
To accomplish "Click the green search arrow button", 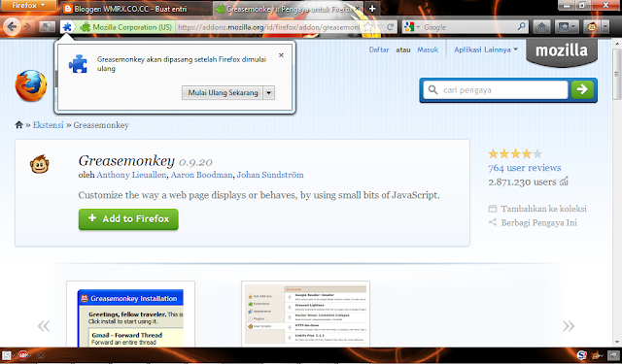I will click(582, 89).
